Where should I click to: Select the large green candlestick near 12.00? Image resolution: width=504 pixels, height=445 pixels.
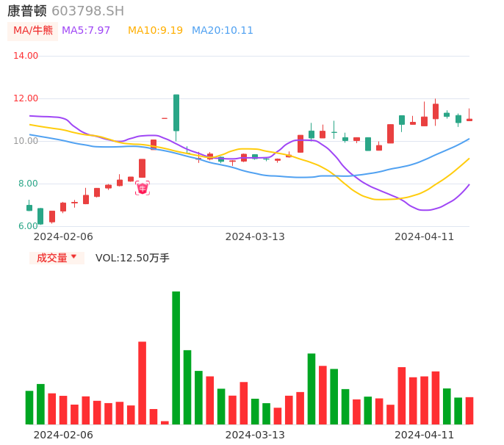pyautogui.click(x=176, y=112)
